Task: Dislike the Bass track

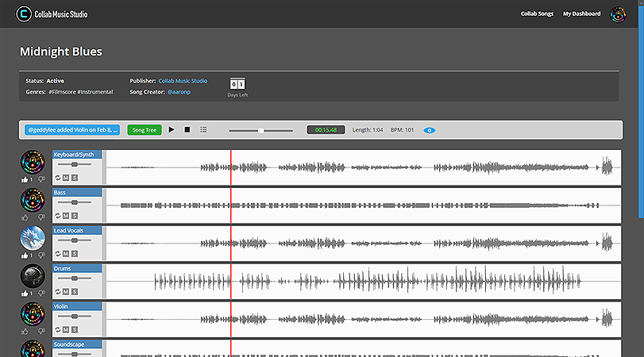Action: pyautogui.click(x=41, y=217)
